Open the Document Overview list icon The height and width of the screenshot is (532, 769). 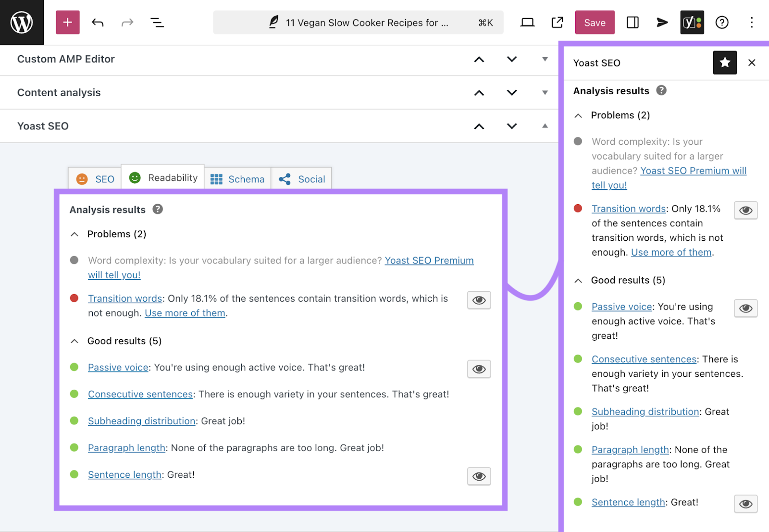(157, 22)
